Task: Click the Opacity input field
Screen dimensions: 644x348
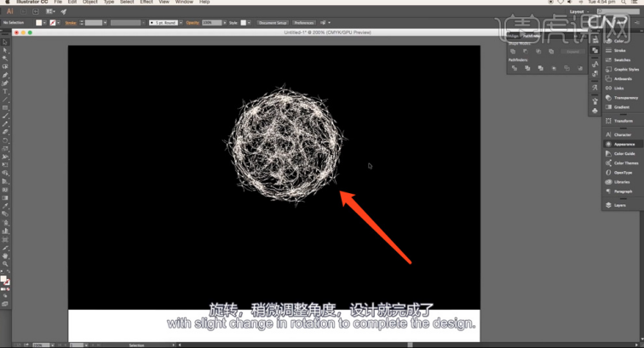Action: coord(211,23)
